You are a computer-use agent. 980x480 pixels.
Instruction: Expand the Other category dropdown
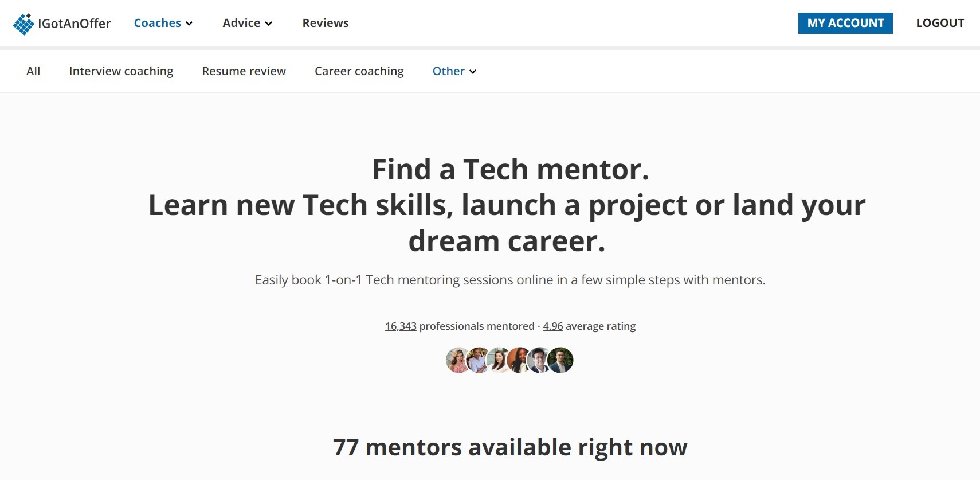click(454, 71)
